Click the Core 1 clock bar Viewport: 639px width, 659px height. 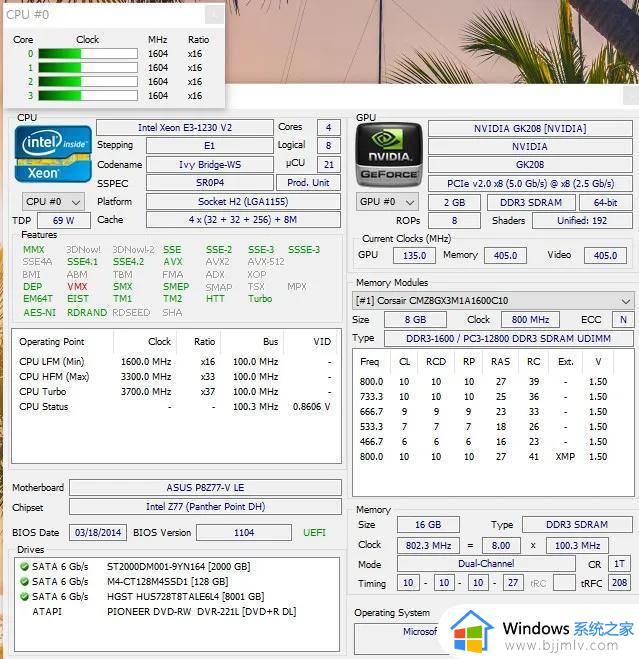click(x=88, y=68)
